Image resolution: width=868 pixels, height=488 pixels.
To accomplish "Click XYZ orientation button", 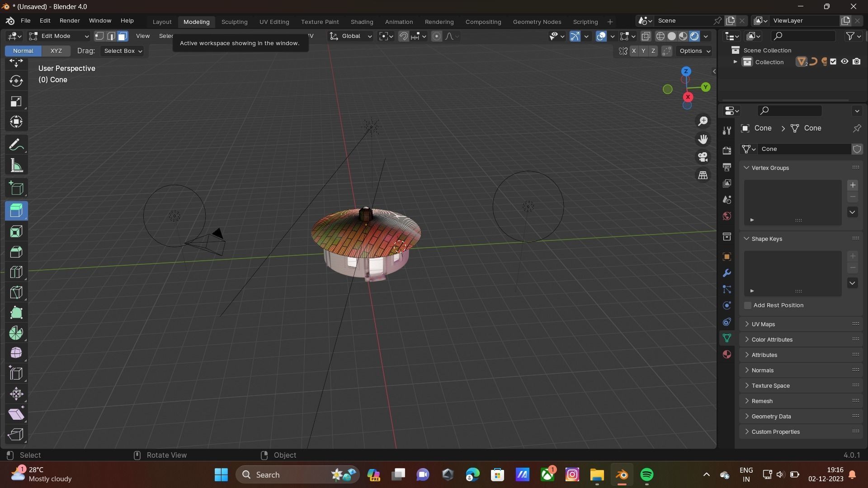I will tap(56, 51).
